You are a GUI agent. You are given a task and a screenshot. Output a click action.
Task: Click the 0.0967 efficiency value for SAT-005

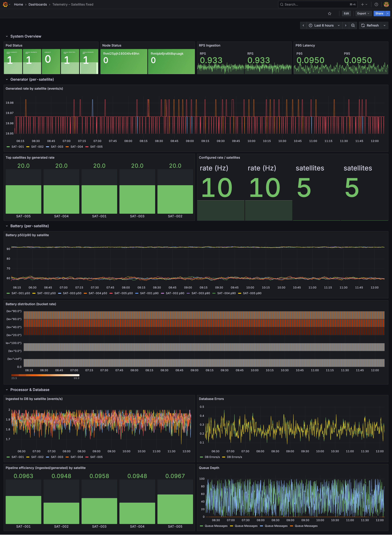175,476
